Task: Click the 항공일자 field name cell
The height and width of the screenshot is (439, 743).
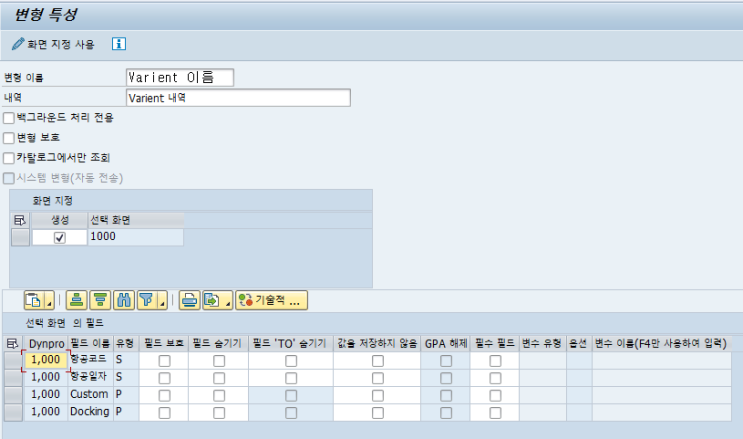Action: tap(91, 377)
